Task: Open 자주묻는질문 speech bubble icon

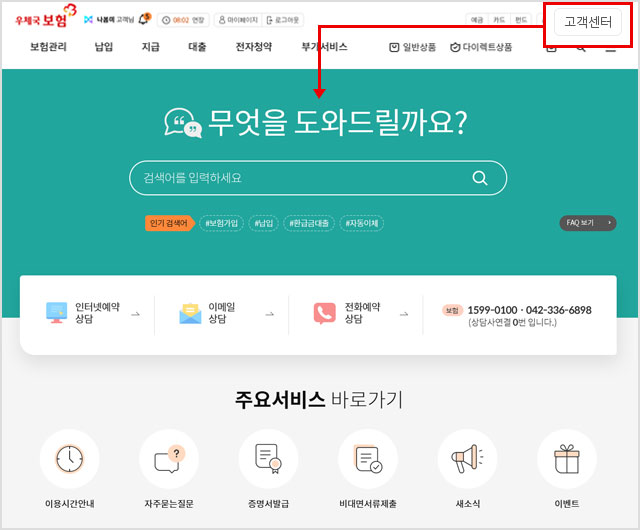Action: tap(169, 459)
